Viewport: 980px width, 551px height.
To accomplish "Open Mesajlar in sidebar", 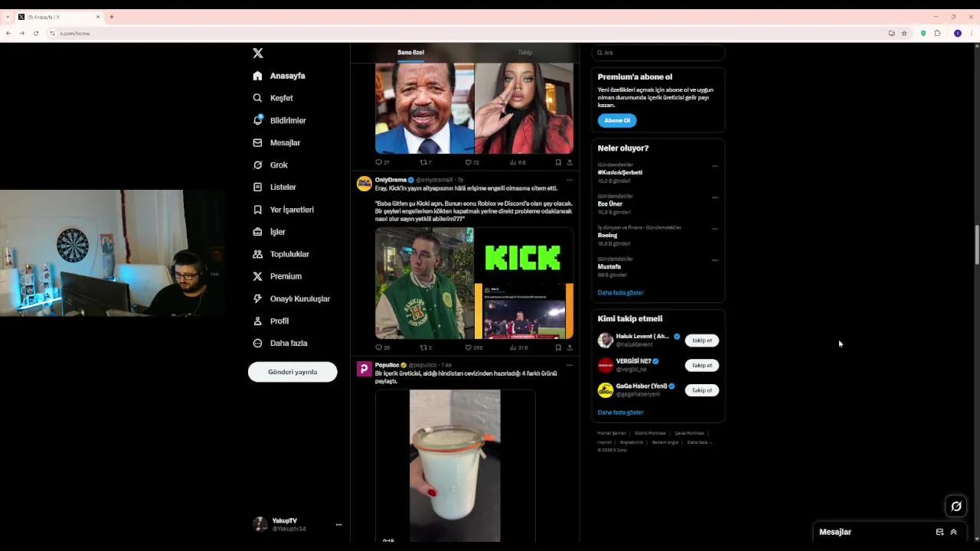I will coord(276,142).
